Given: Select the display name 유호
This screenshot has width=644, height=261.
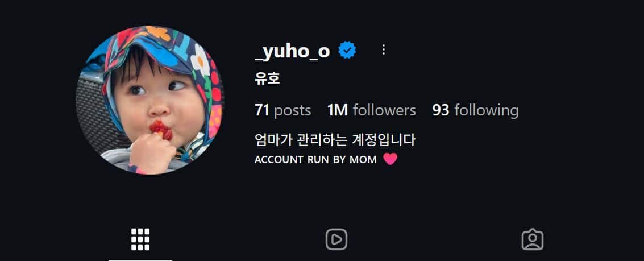Looking at the screenshot, I should coord(267,78).
